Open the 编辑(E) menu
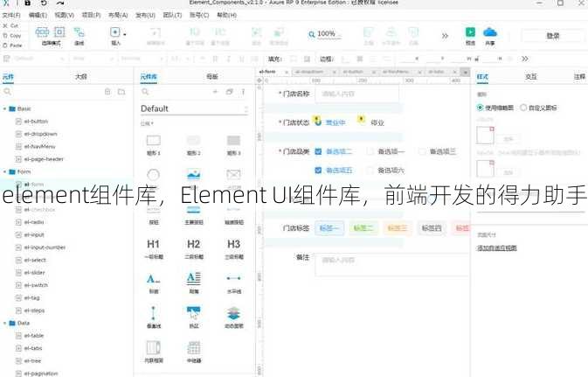Image resolution: width=588 pixels, height=377 pixels. click(38, 15)
